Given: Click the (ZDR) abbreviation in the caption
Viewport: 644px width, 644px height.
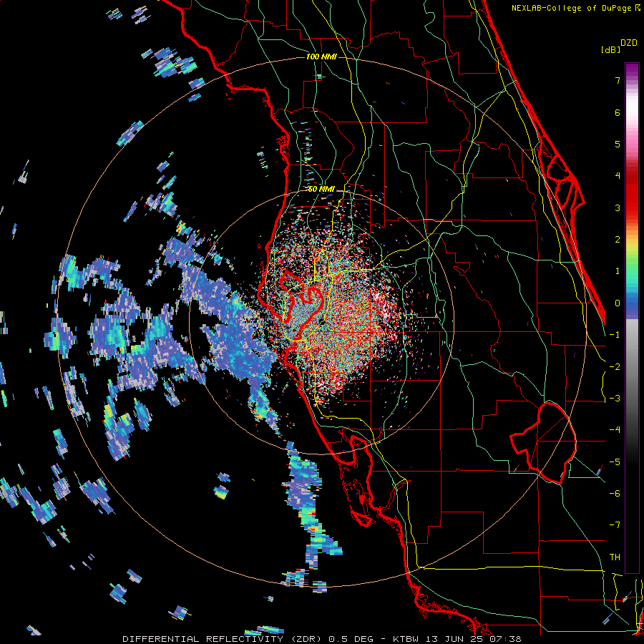Looking at the screenshot, I should pos(306,639).
